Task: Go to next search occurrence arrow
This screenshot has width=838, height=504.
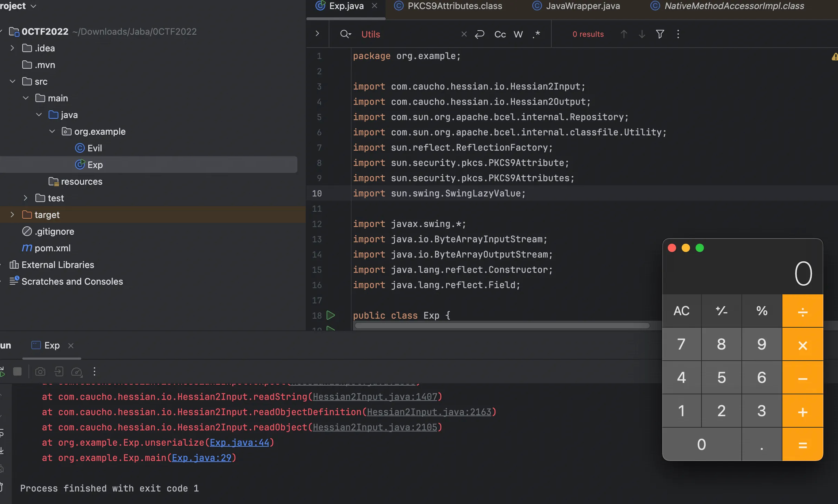Action: pos(642,34)
